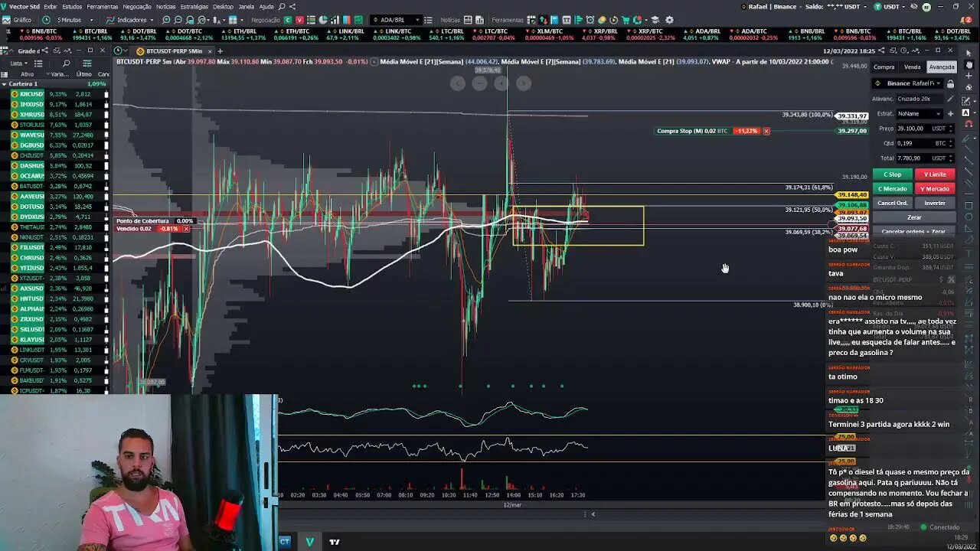The height and width of the screenshot is (551, 980).
Task: Open the Exibir menu
Action: [51, 6]
